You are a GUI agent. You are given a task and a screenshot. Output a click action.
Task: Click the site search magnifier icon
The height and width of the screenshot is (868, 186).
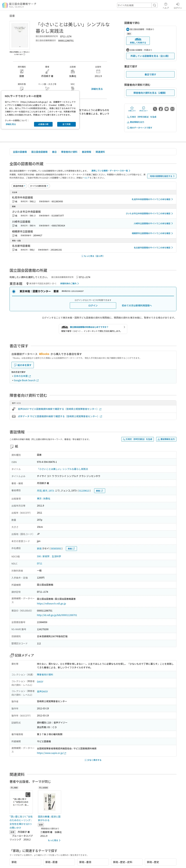tap(154, 5)
